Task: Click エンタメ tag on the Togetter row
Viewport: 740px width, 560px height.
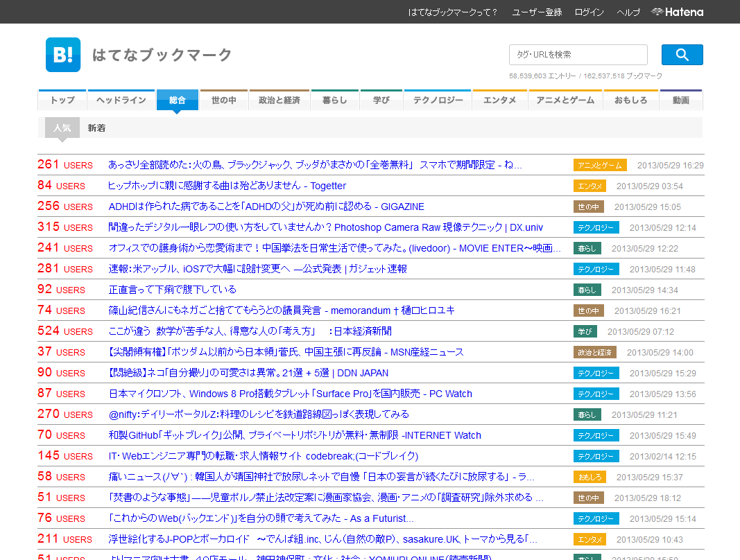Action: [x=590, y=186]
